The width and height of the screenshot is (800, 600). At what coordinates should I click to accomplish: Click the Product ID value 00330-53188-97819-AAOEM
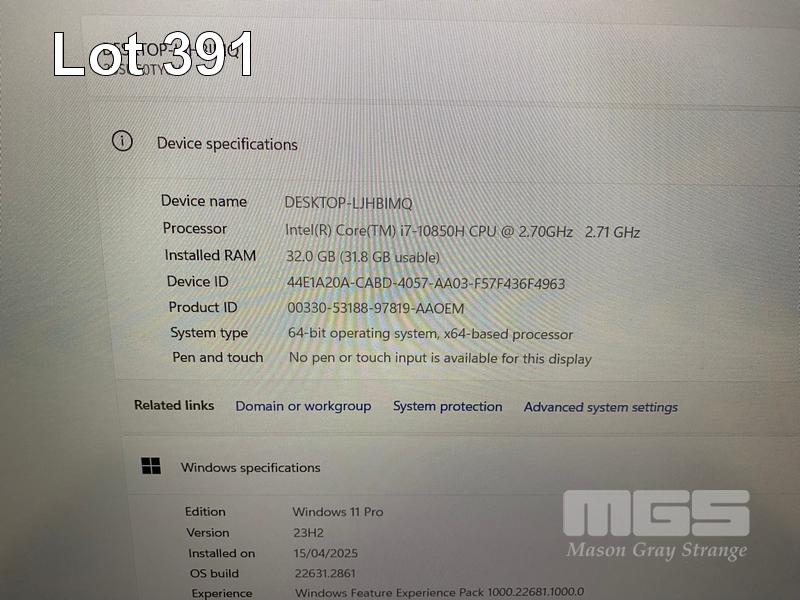tap(375, 309)
